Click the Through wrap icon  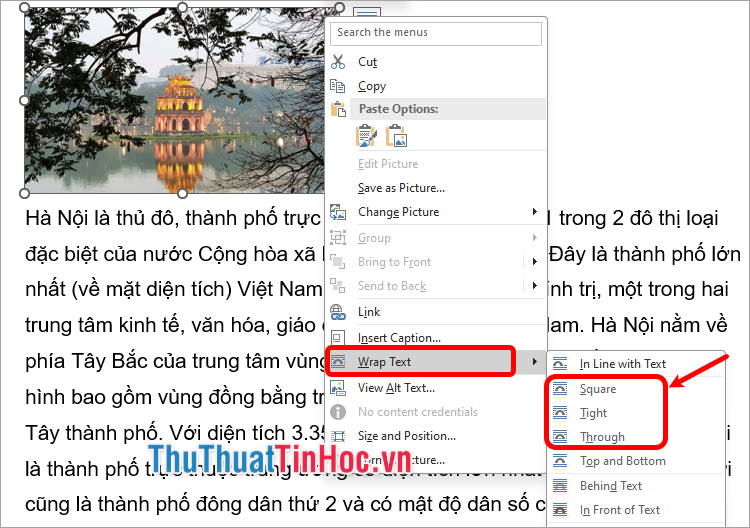coord(560,437)
